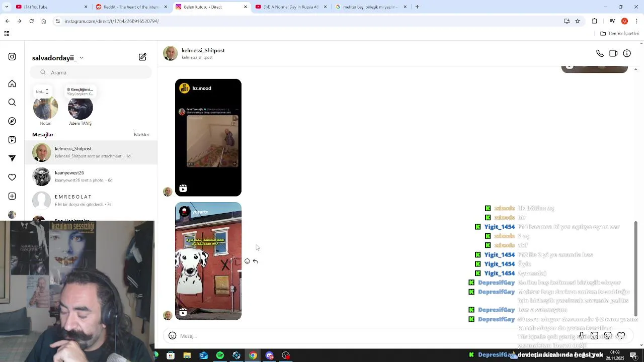The height and width of the screenshot is (362, 644).
Task: Open the İstekler message requests link
Action: coord(141,135)
